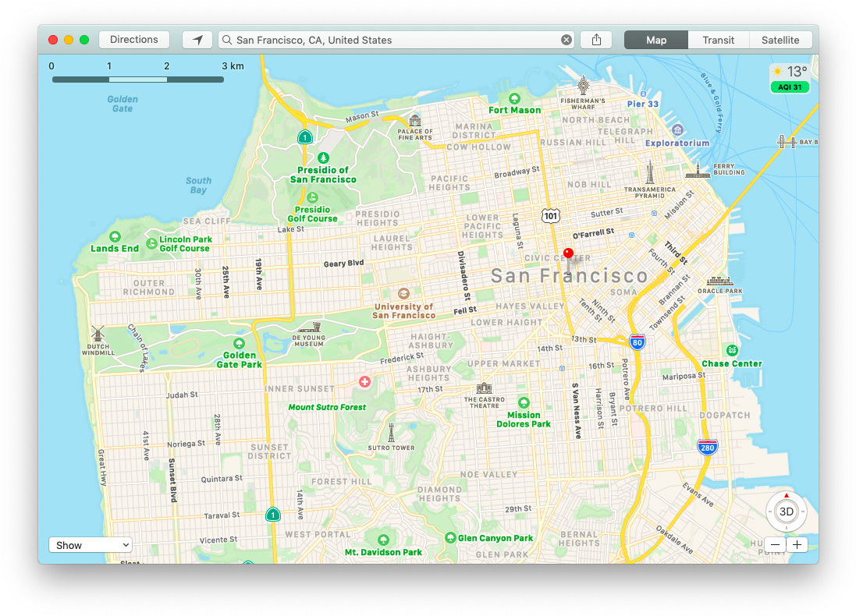The image size is (856, 616).
Task: Click the Dutch Windmill landmark icon
Action: tap(98, 334)
